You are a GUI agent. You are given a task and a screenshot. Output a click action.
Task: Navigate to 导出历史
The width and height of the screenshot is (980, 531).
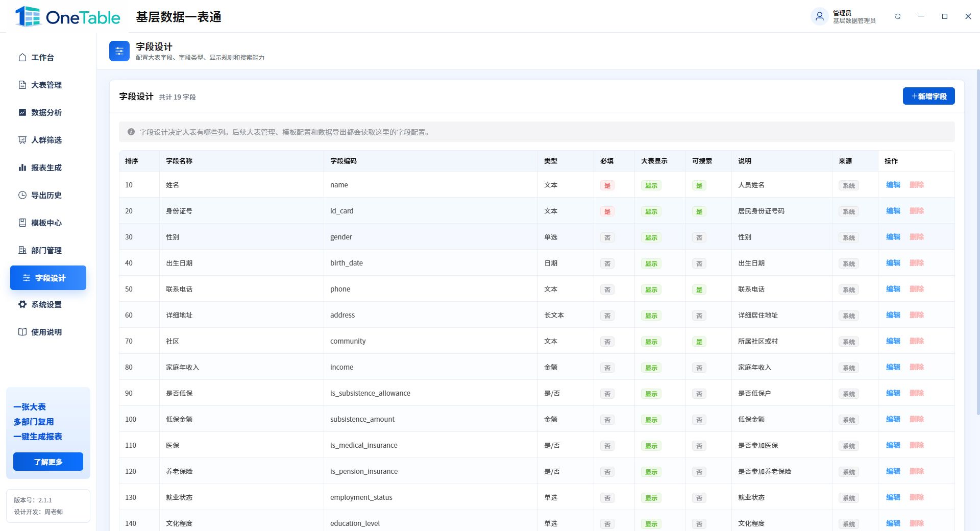[x=48, y=195]
